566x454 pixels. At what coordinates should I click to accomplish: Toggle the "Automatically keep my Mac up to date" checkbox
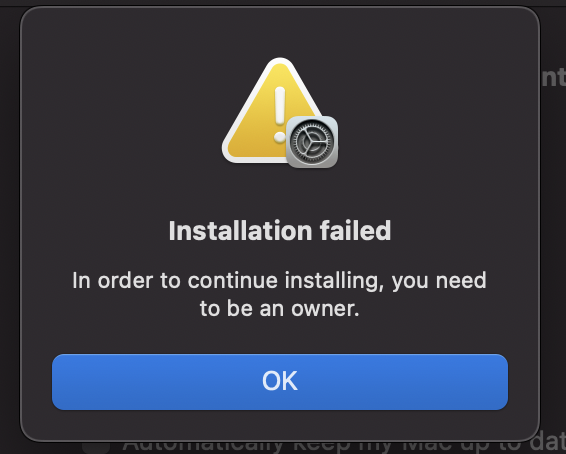coord(96,447)
